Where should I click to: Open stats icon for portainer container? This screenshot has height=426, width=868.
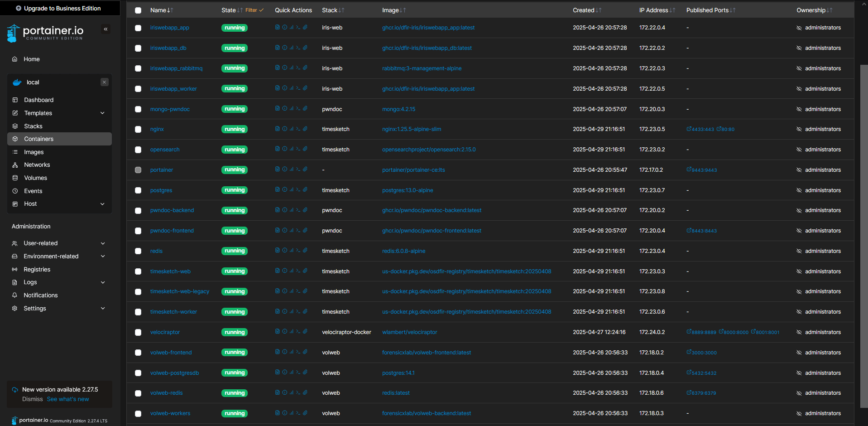tap(291, 169)
